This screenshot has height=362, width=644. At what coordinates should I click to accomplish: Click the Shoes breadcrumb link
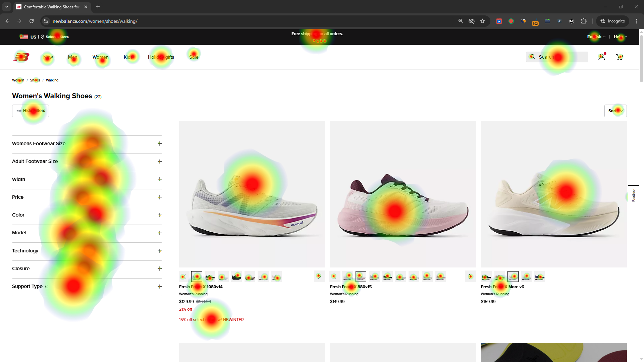coord(35,80)
